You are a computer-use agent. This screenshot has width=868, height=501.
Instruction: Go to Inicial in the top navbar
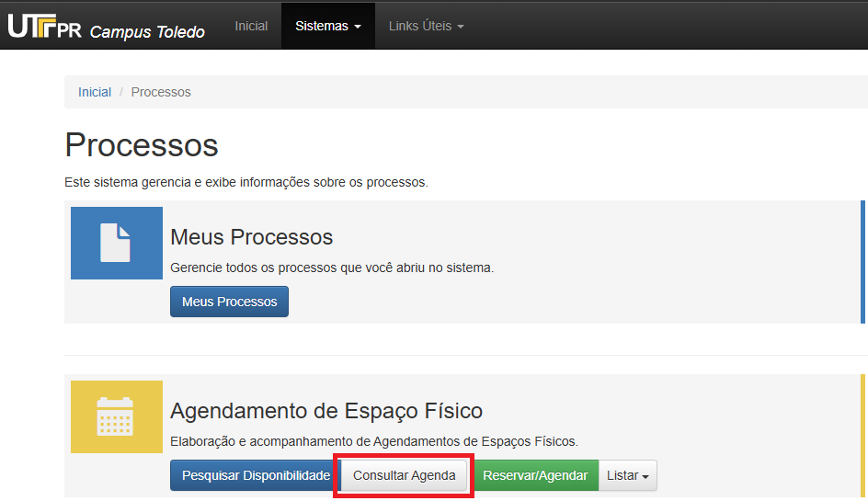[251, 26]
